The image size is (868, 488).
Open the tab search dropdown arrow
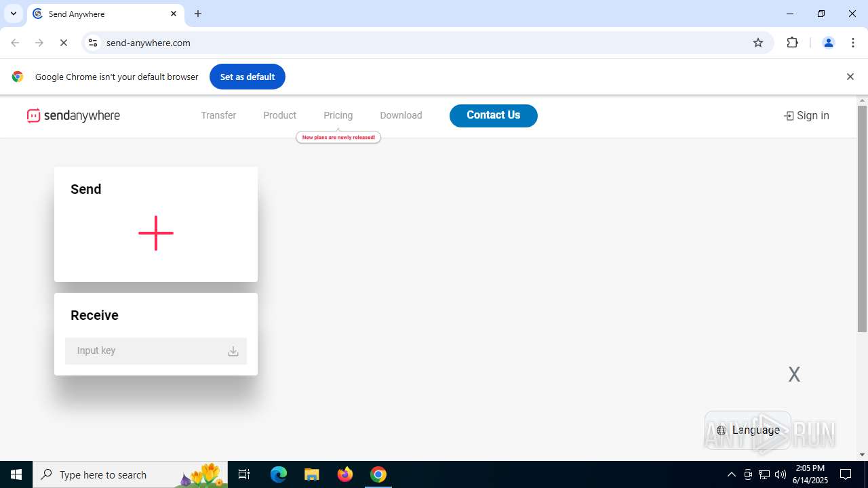pos(14,14)
